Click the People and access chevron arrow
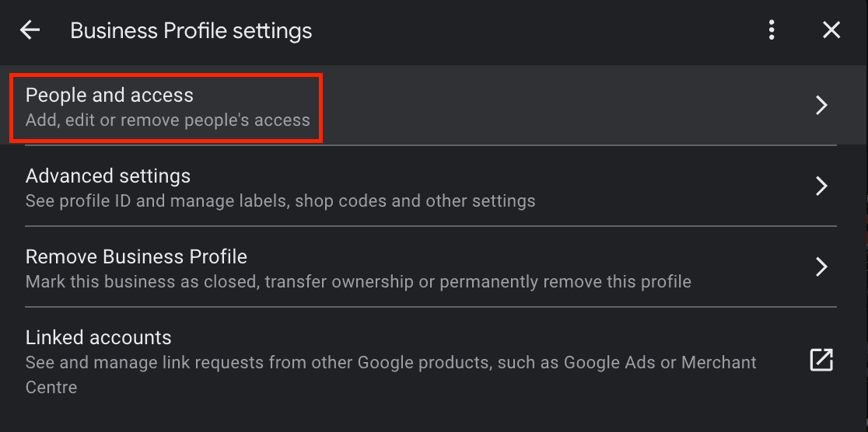 click(x=821, y=106)
